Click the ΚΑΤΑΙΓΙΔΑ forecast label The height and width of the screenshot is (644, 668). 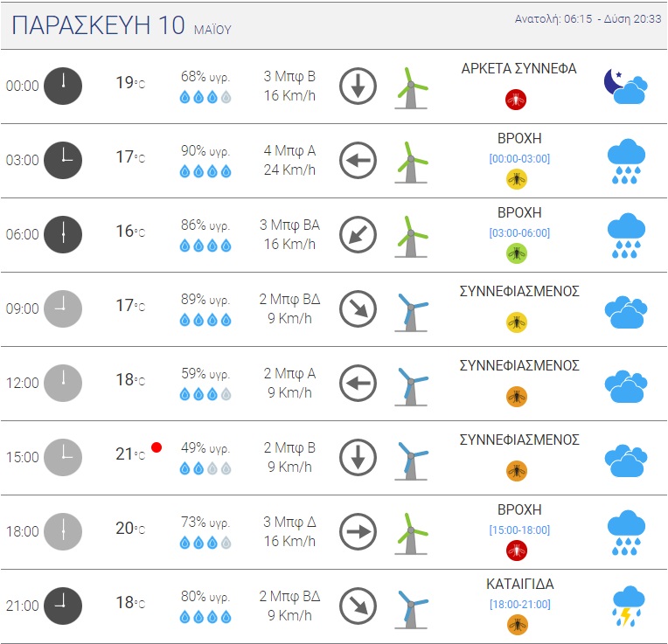coord(519,584)
